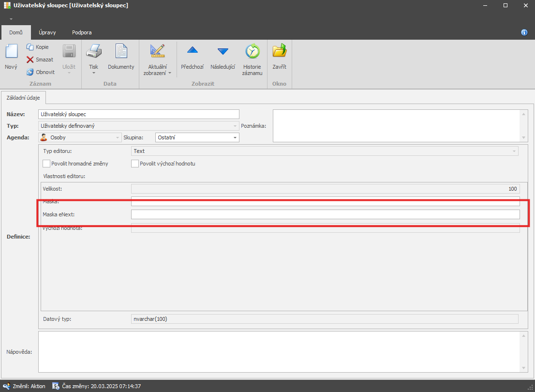
Task: Expand the Agenda Osoby dropdown
Action: click(x=118, y=137)
